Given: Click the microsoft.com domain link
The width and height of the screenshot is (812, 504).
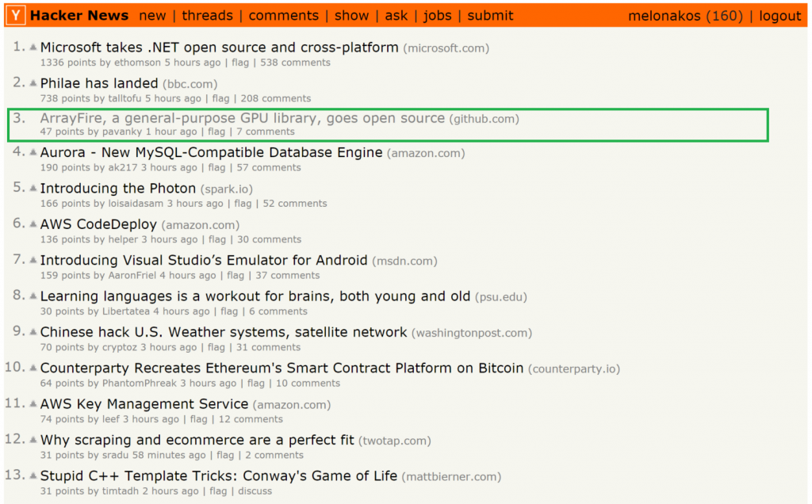Looking at the screenshot, I should [x=446, y=48].
